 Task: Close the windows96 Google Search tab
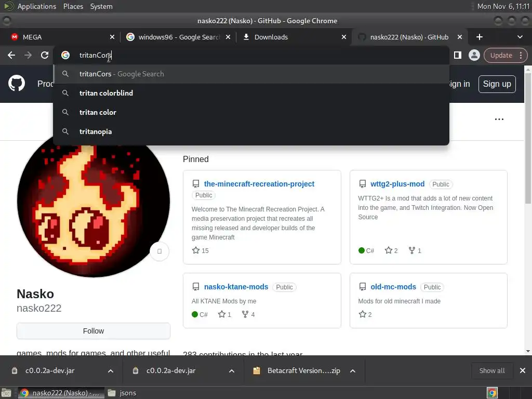coord(228,37)
